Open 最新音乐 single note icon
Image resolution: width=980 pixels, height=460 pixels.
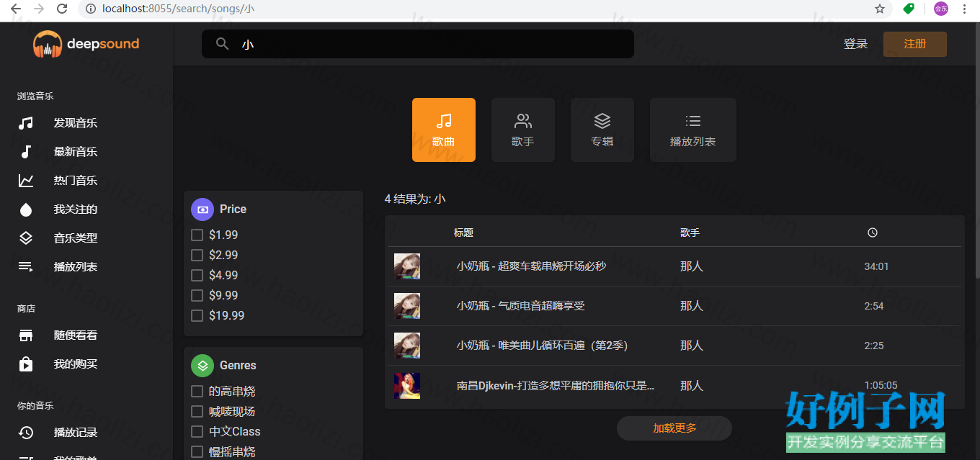pos(26,152)
